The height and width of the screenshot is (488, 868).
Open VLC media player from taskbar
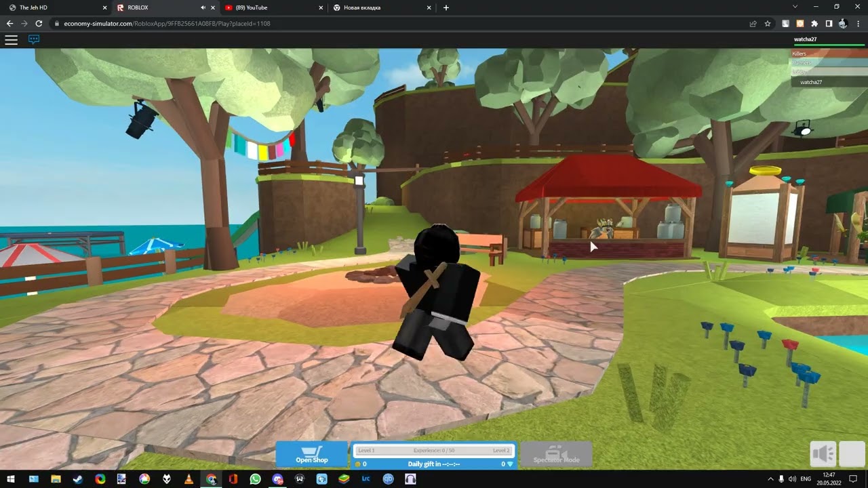(189, 479)
